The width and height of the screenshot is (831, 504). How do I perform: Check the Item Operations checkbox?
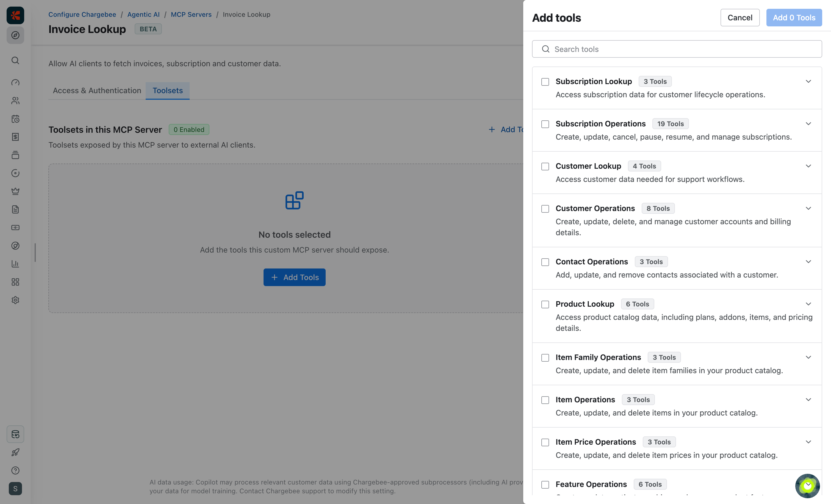click(545, 400)
